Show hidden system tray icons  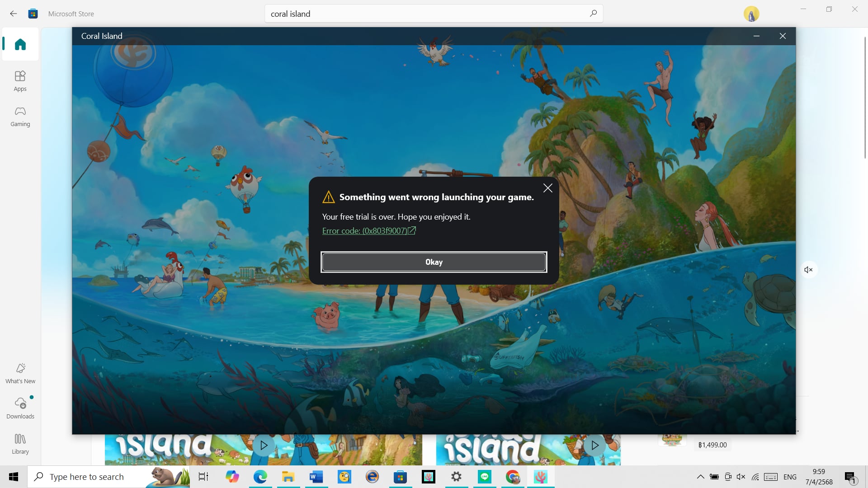click(700, 477)
